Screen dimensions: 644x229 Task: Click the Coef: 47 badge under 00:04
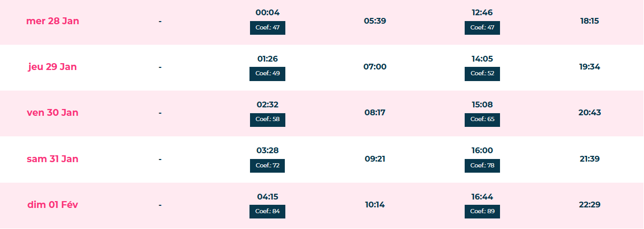[267, 28]
